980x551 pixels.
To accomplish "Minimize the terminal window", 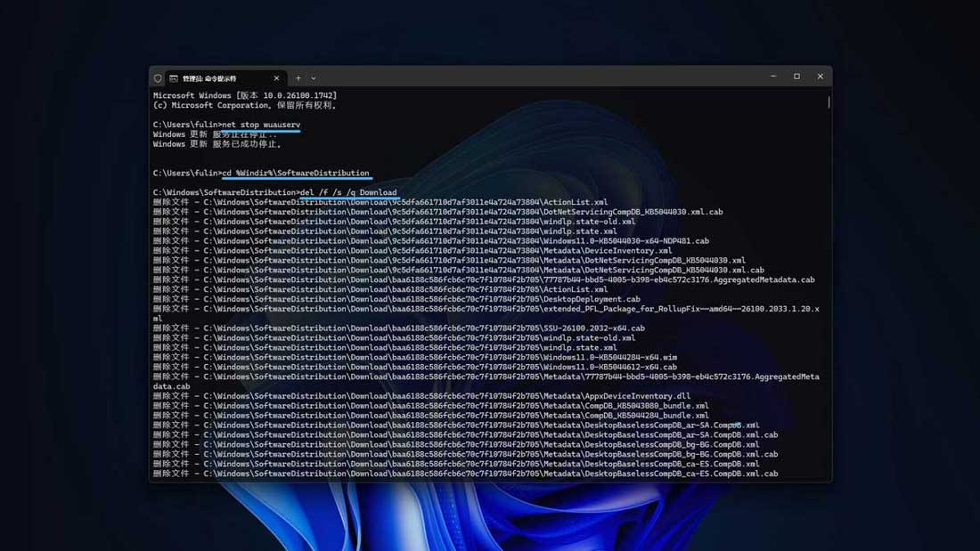I will (772, 77).
